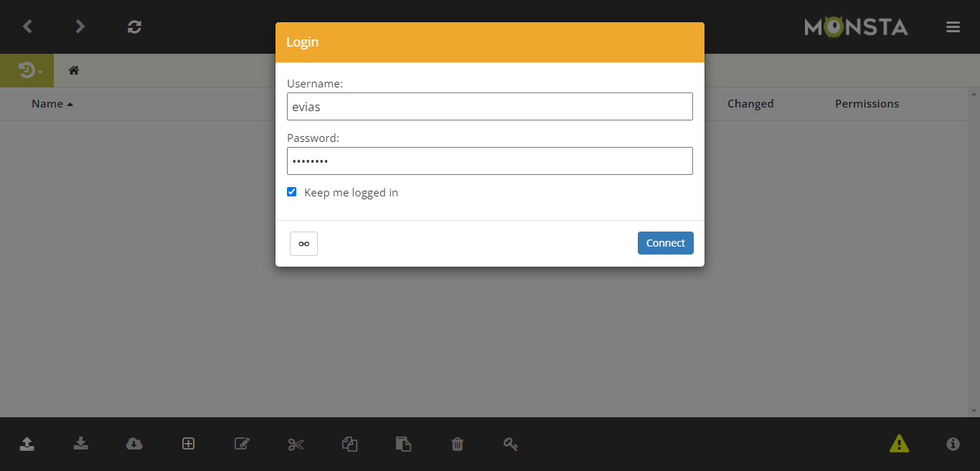980x471 pixels.
Task: Click the paste clipboard icon
Action: pos(404,444)
